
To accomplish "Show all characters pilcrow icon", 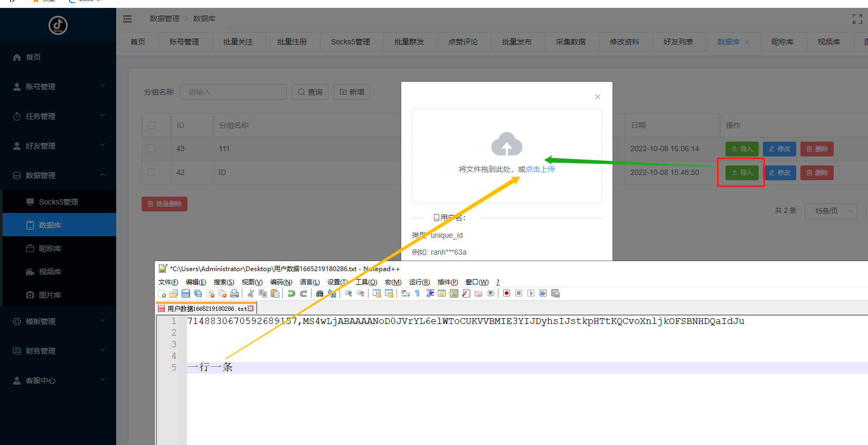I will 417,294.
